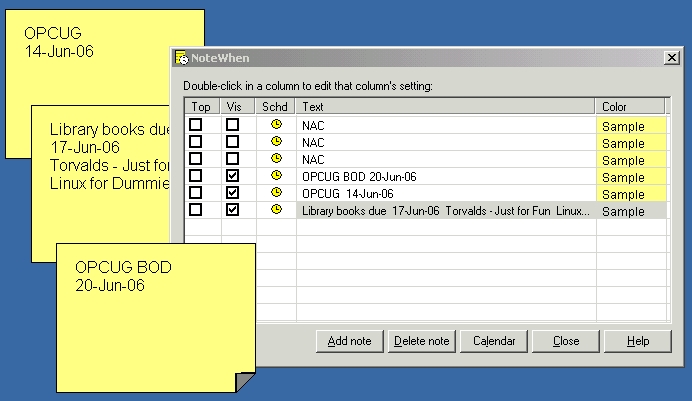
Task: Click the NoteWhen title bar icon
Action: coord(181,59)
